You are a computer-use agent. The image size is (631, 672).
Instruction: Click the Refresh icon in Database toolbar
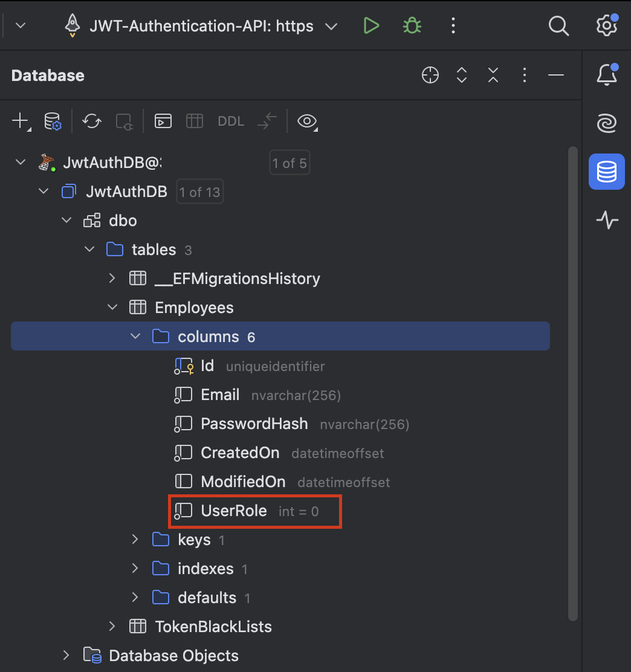(x=92, y=121)
